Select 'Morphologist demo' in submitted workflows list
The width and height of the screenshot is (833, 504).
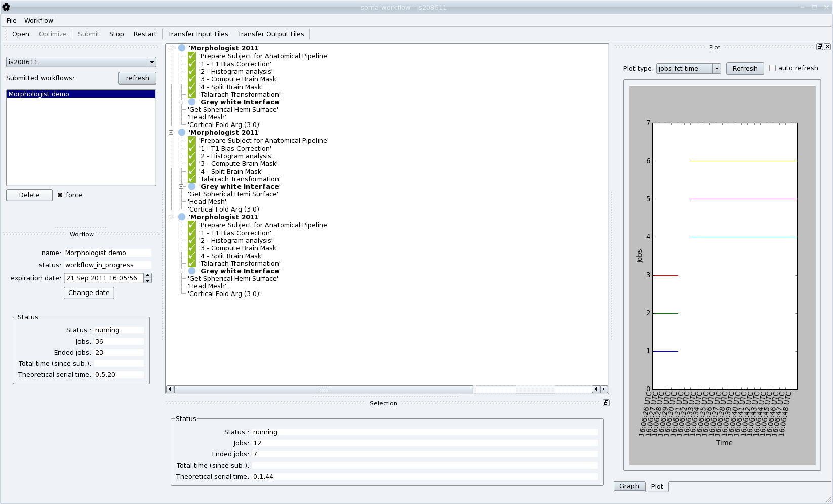point(39,94)
